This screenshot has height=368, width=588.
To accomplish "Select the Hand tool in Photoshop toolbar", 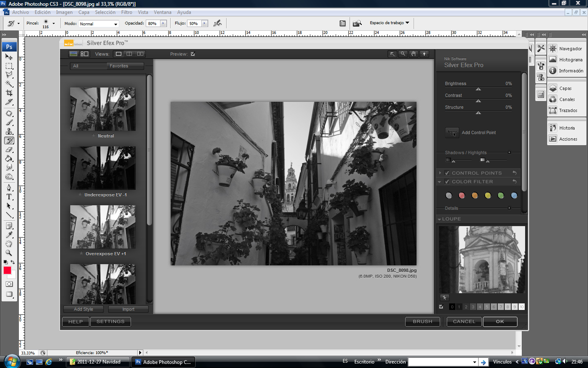I will (9, 244).
